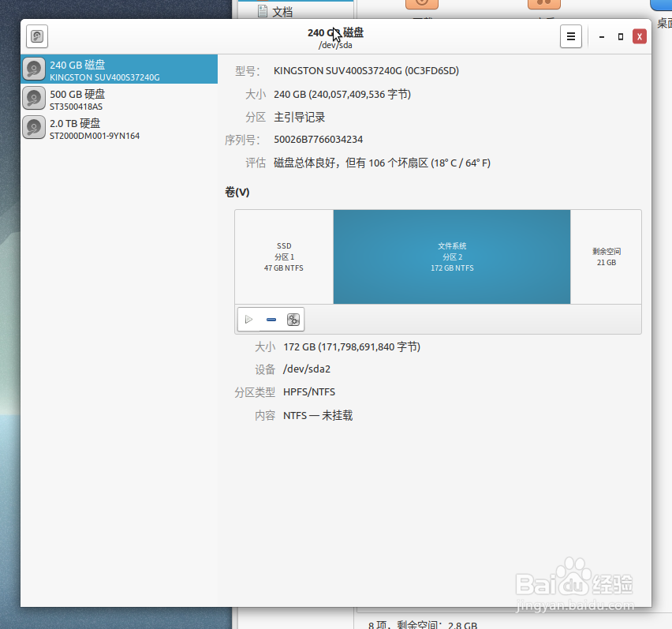Select the SSD 分区 1 segment
The height and width of the screenshot is (629, 672).
coord(283,256)
